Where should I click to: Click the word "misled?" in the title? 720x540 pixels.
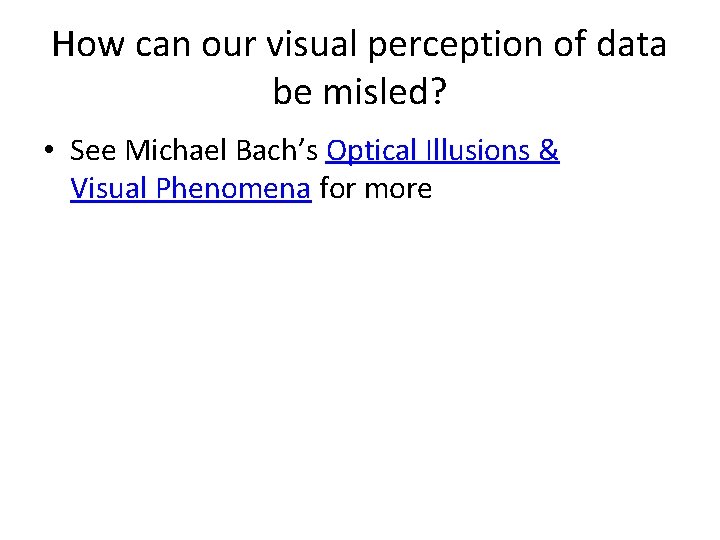(x=384, y=92)
